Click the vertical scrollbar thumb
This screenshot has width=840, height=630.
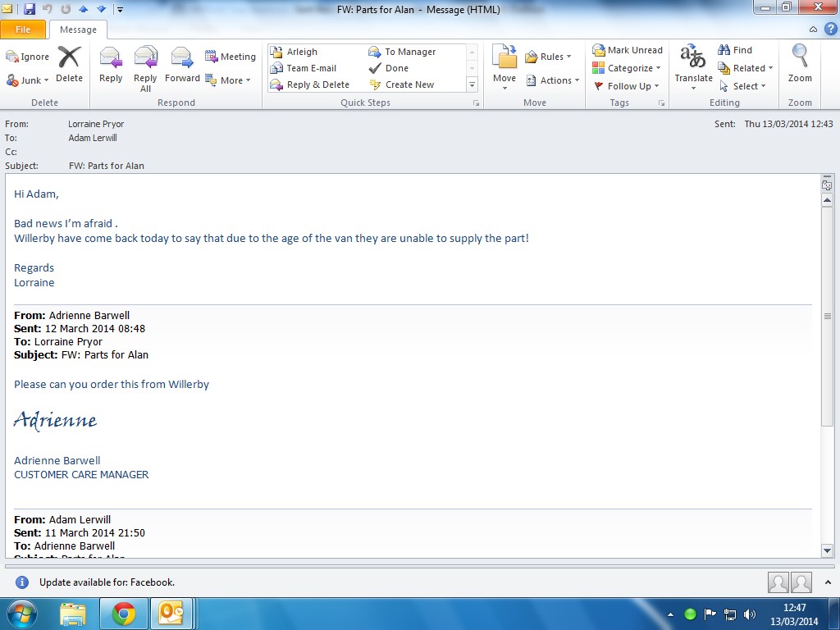(x=827, y=316)
